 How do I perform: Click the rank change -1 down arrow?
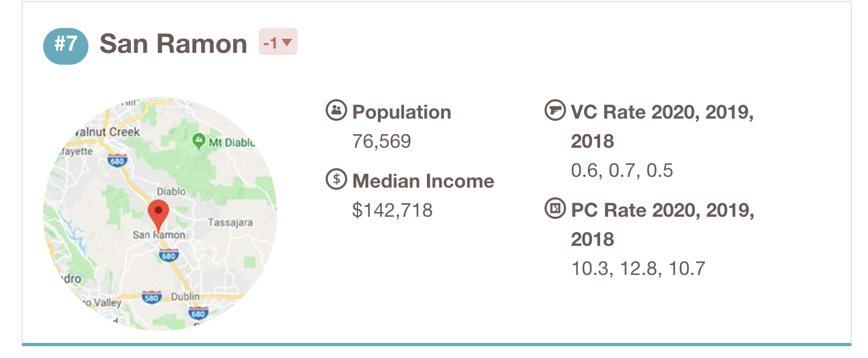278,42
